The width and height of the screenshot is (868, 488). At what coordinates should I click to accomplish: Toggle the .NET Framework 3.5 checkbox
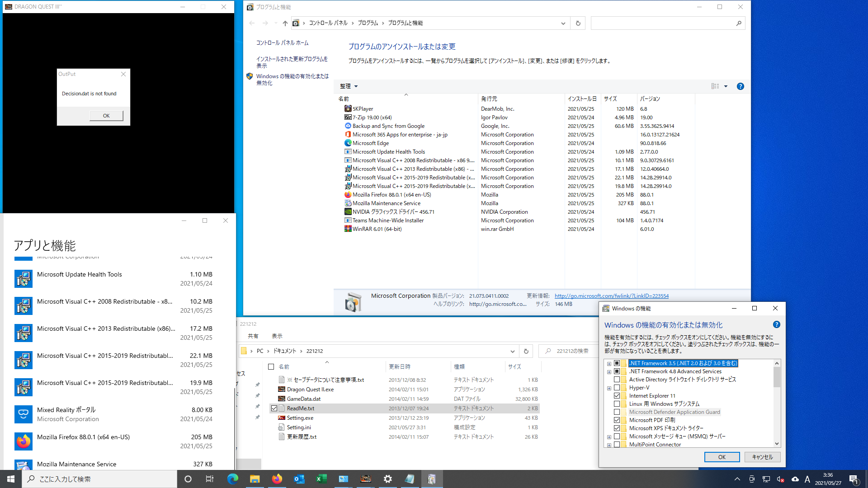tap(617, 363)
